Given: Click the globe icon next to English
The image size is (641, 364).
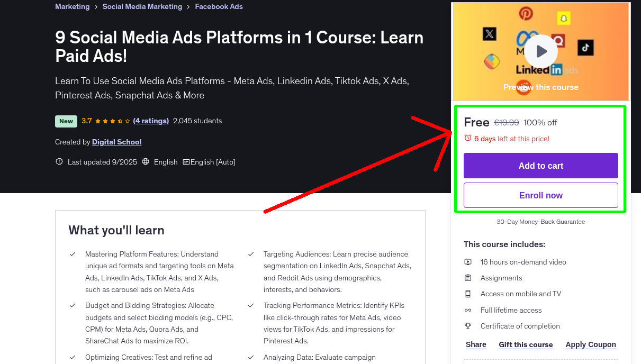Looking at the screenshot, I should tap(145, 161).
